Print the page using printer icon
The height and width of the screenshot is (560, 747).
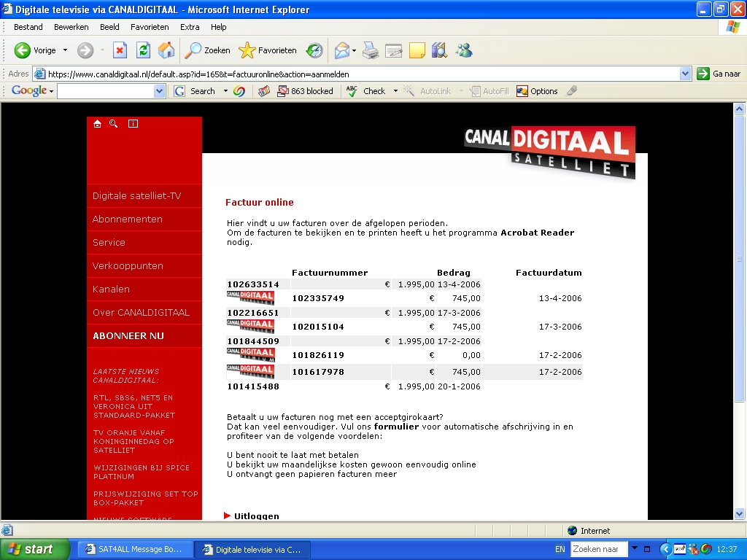[370, 50]
